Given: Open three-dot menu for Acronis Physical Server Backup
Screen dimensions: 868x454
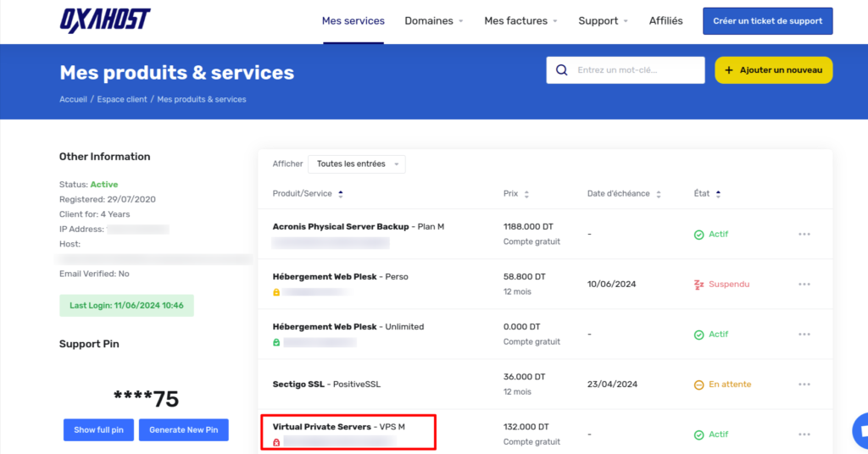Looking at the screenshot, I should point(804,235).
